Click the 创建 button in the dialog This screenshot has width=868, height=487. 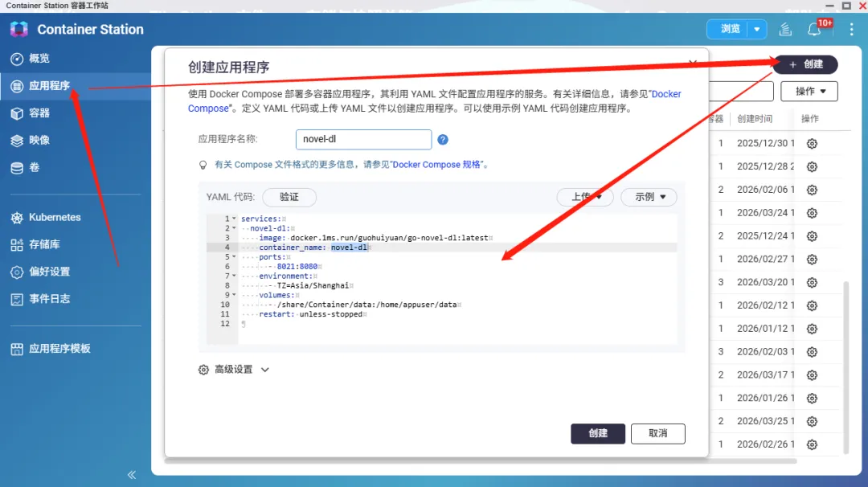[x=598, y=433]
